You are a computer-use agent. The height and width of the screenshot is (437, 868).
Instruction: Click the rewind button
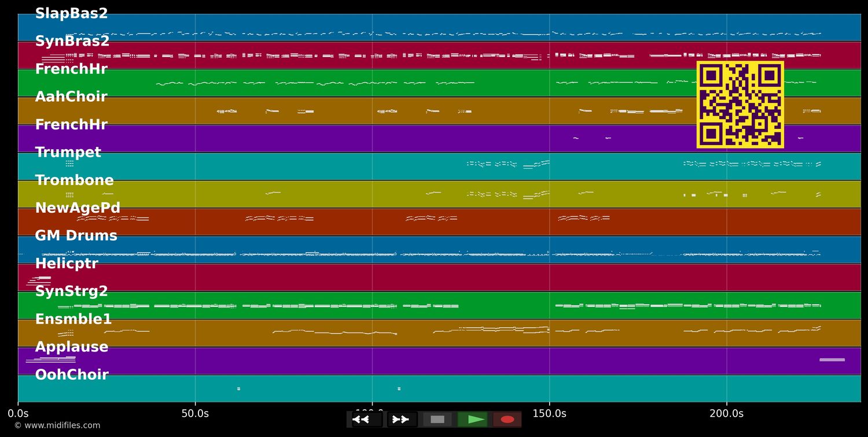pos(367,419)
